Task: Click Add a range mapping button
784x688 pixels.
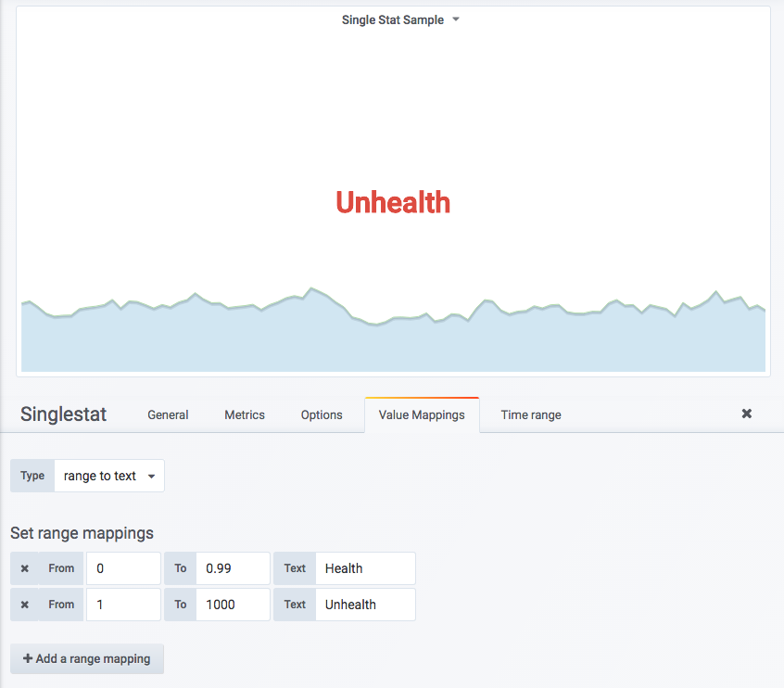Action: (87, 658)
